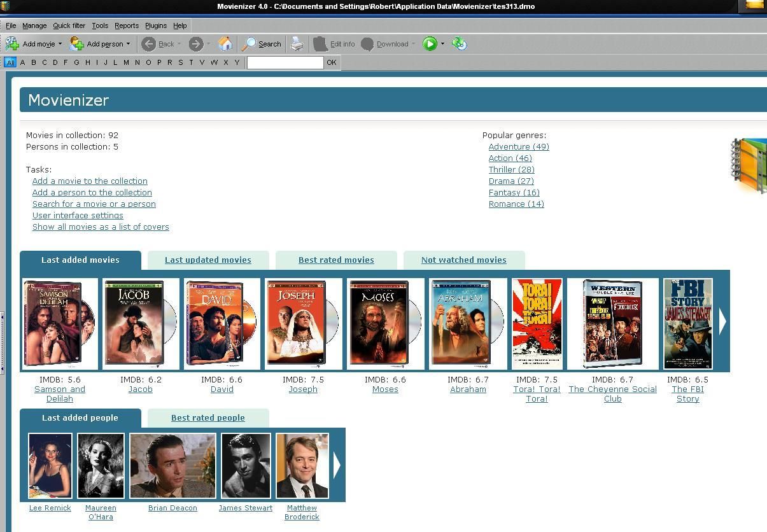Open Search with the magnifier icon
The width and height of the screenshot is (767, 532).
[248, 44]
